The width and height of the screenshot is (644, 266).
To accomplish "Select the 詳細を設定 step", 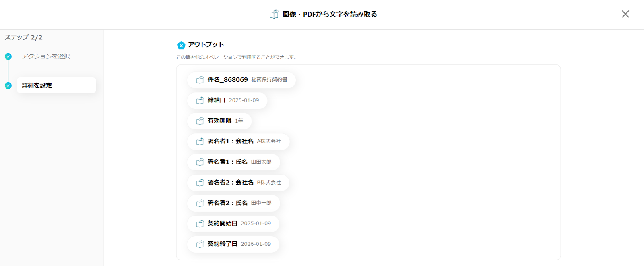I will pos(56,85).
